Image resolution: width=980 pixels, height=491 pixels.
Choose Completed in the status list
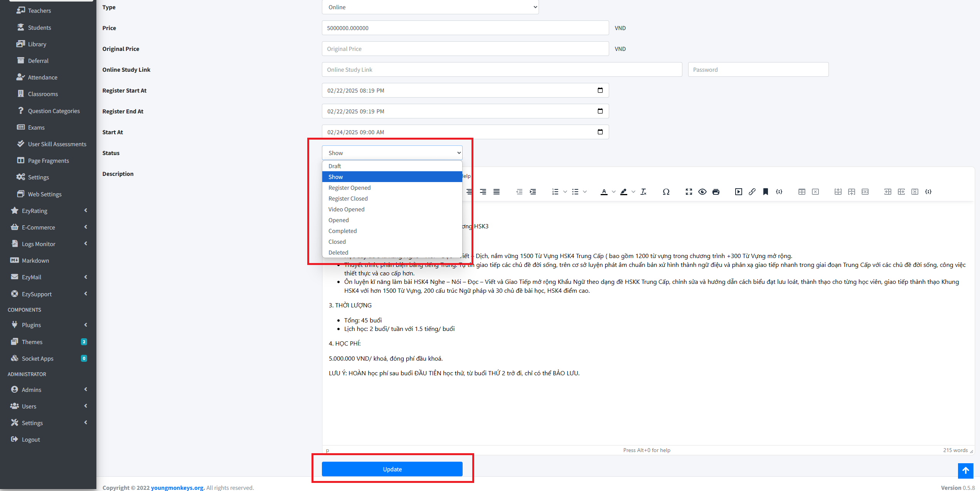click(x=342, y=231)
